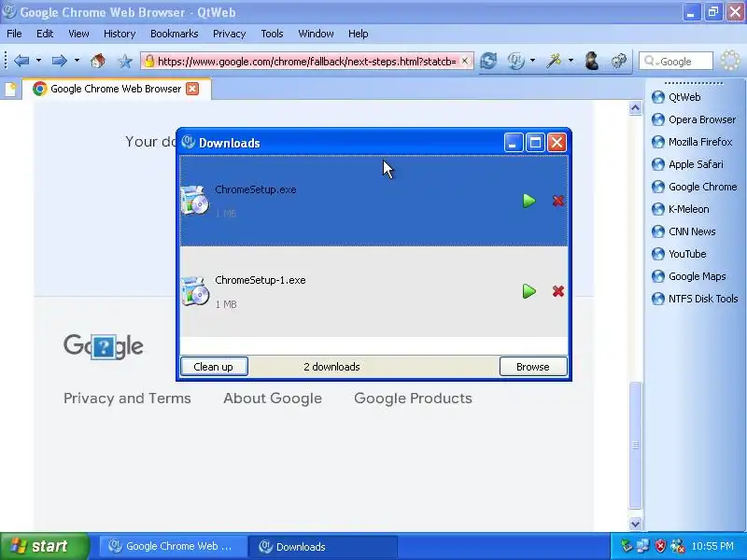This screenshot has height=560, width=747.
Task: Select the ChromeSetup-1.exe file name
Action: pyautogui.click(x=261, y=280)
